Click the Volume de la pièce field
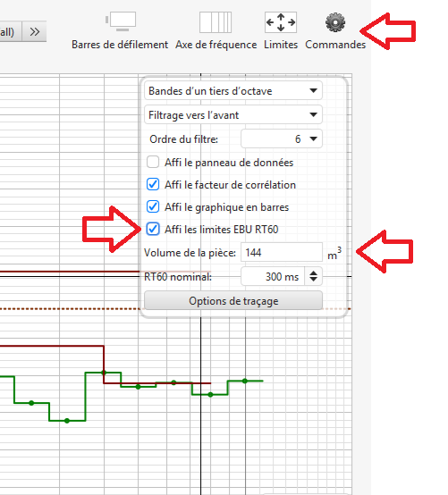 [282, 253]
